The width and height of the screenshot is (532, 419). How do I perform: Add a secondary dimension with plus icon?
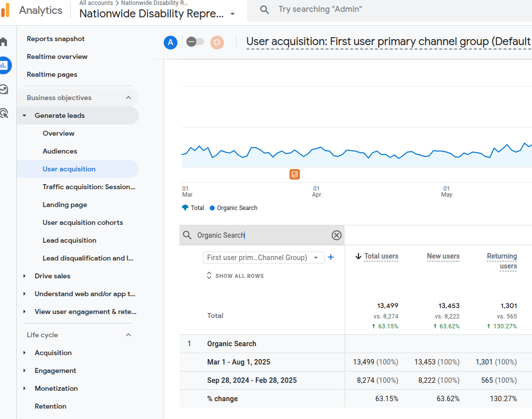click(x=331, y=258)
